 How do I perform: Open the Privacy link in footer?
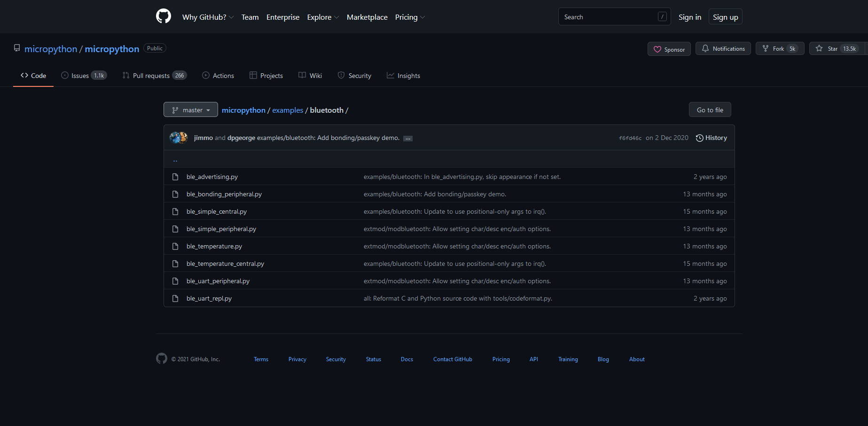pyautogui.click(x=297, y=359)
